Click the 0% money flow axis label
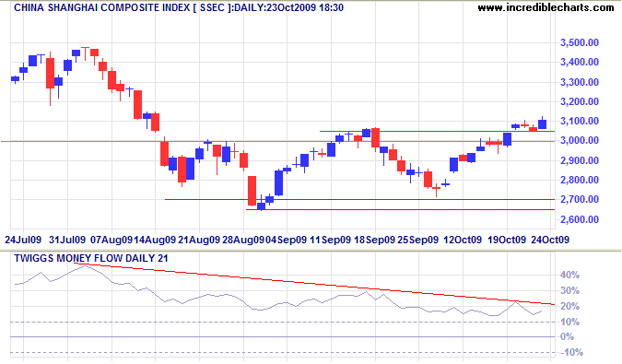 [567, 337]
